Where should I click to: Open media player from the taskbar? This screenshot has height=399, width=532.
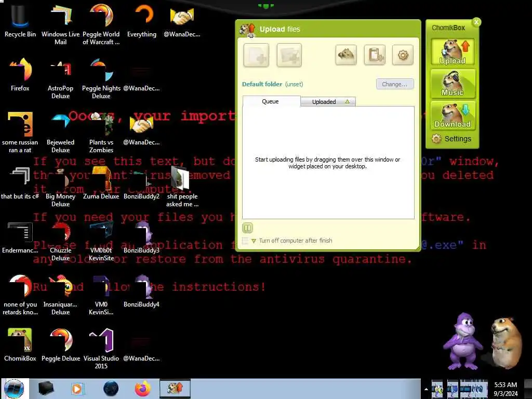[77, 389]
